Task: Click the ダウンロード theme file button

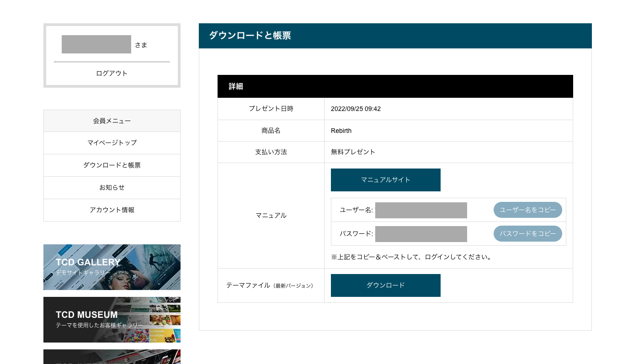Action: coord(386,285)
